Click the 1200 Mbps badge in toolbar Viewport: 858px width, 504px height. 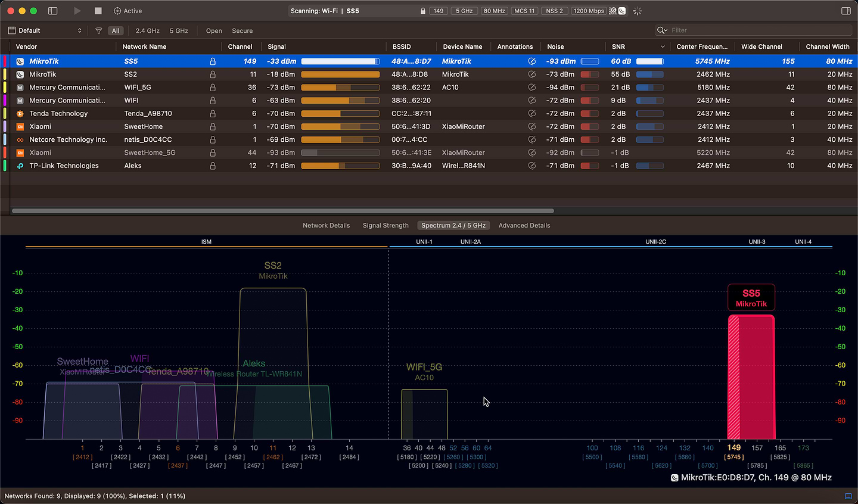589,11
